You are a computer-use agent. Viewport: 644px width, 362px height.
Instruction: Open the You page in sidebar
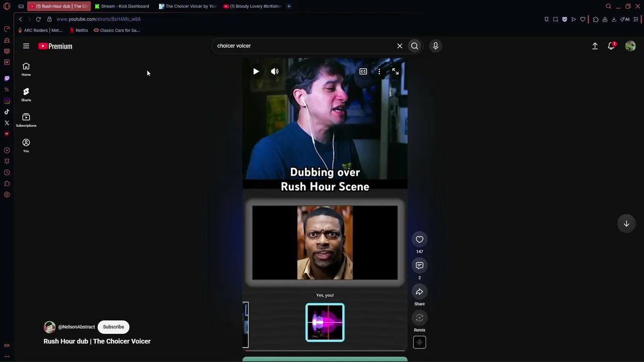[x=26, y=145]
